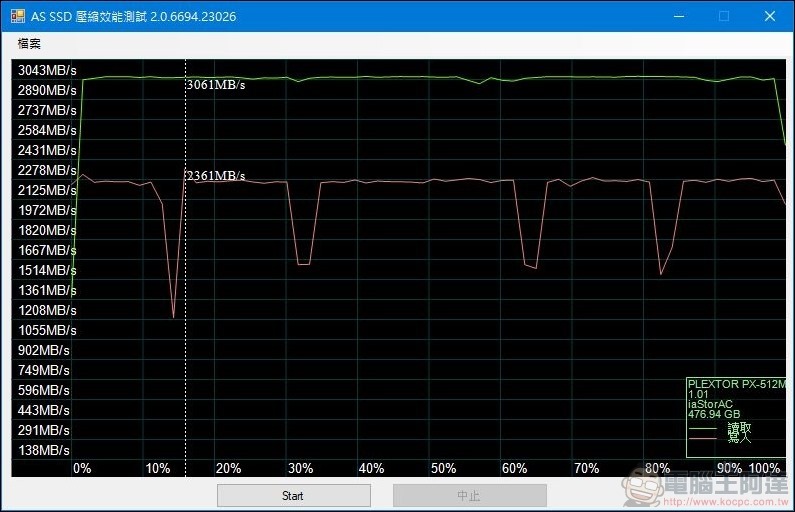Viewport: 795px width, 512px height.
Task: Maximize the AS SSD window
Action: [724, 16]
